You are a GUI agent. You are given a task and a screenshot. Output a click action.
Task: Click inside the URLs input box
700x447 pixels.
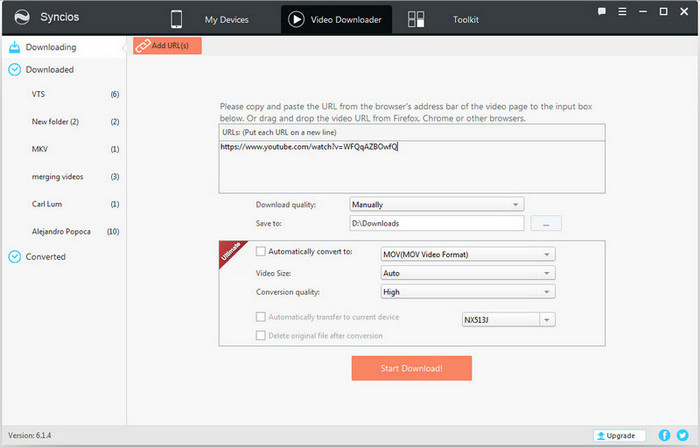tap(412, 167)
